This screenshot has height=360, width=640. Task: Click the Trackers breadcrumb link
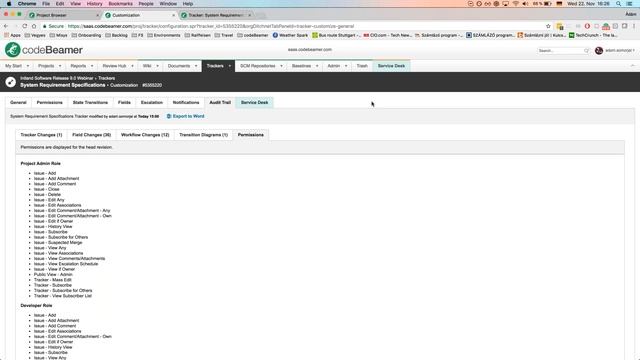(106, 78)
